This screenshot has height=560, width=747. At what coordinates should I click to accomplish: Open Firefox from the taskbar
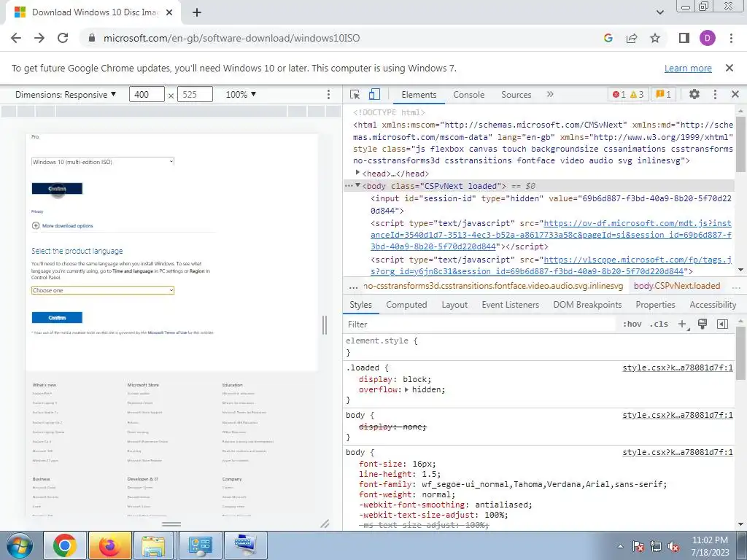[109, 545]
